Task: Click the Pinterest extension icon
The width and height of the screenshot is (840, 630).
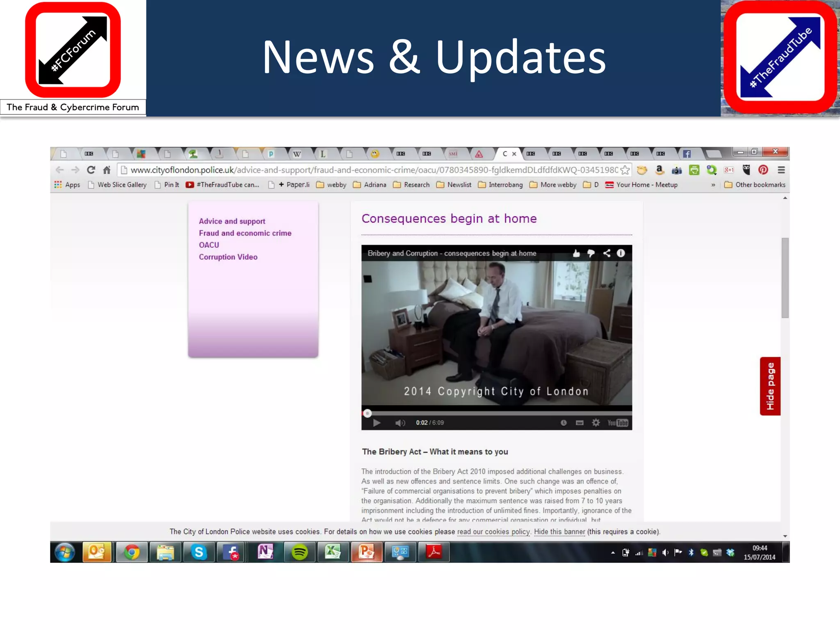Action: tap(763, 170)
